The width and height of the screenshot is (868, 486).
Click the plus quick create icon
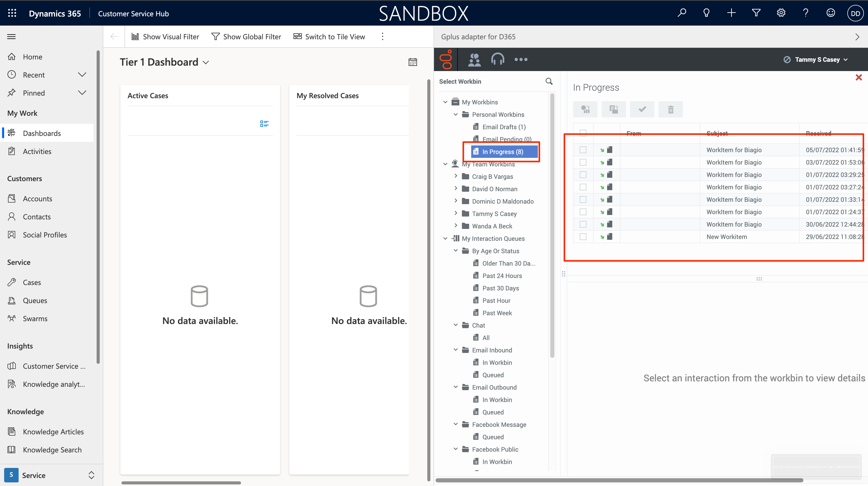tap(731, 13)
